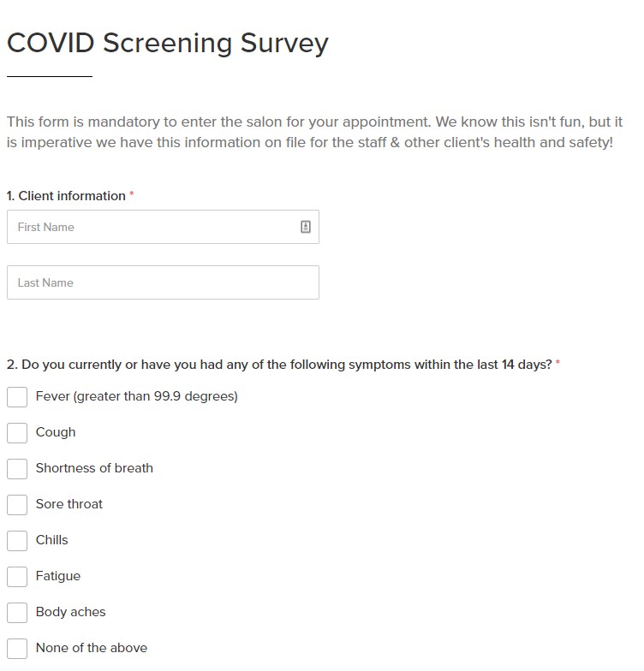The image size is (644, 671).
Task: Check the Body aches checkbox
Action: tap(17, 613)
